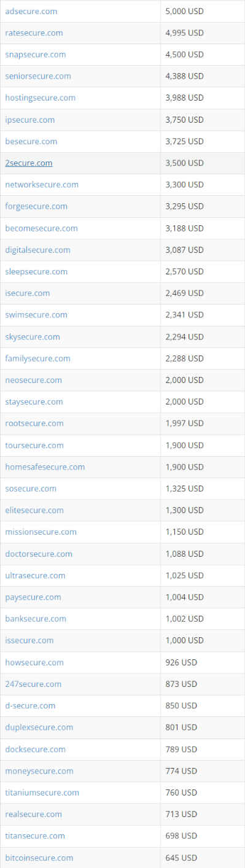Click the ratesecure.com link
The width and height of the screenshot is (245, 868).
point(34,33)
